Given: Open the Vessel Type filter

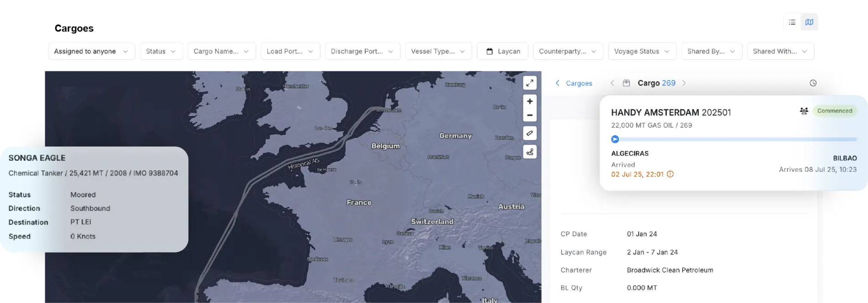Looking at the screenshot, I should tap(438, 51).
